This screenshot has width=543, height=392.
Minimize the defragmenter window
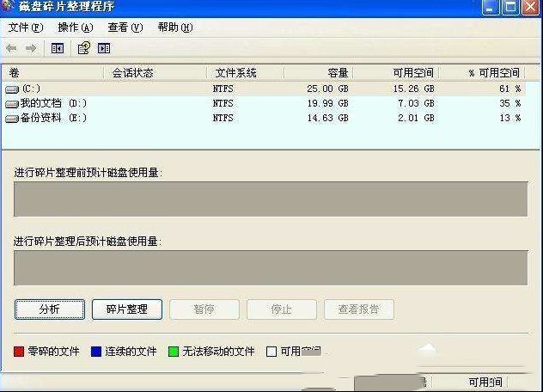click(491, 7)
